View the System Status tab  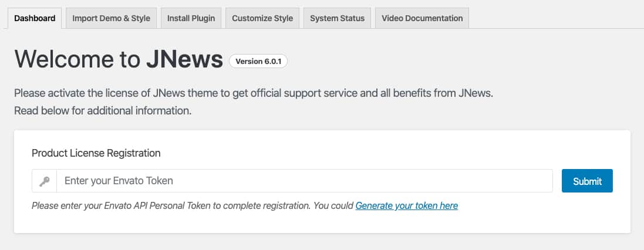click(x=337, y=18)
